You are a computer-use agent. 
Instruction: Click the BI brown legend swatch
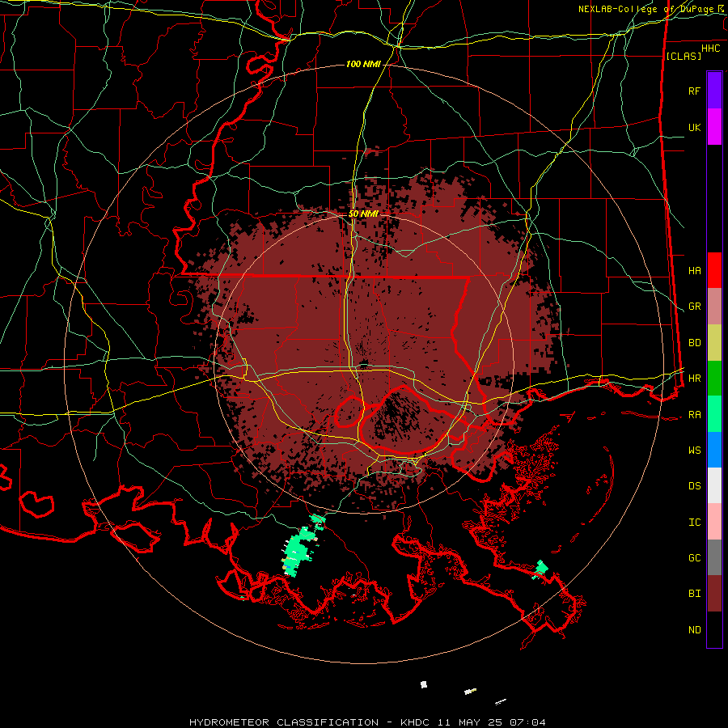click(x=714, y=594)
